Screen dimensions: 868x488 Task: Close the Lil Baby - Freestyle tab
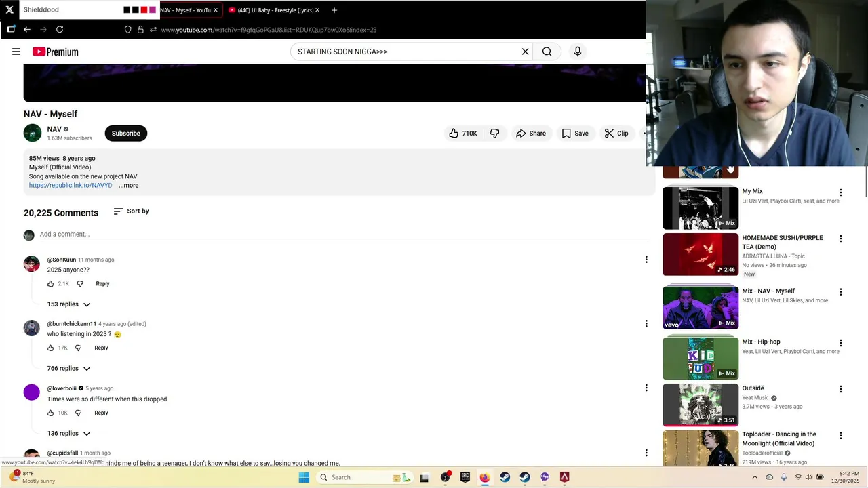tap(317, 10)
